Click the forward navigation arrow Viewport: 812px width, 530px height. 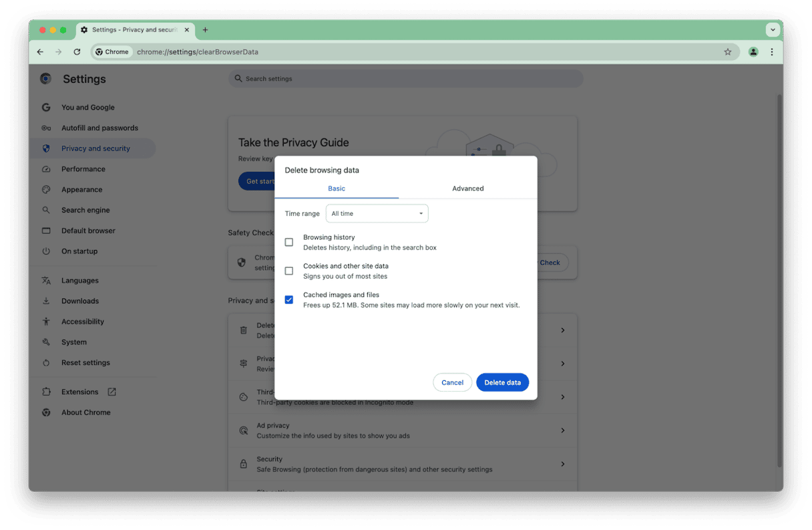pos(58,51)
